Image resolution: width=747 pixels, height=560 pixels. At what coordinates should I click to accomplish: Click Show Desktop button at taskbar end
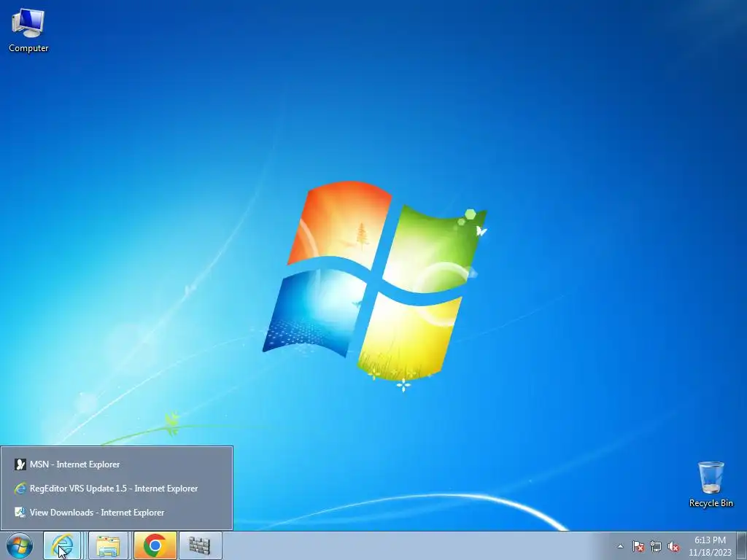click(x=742, y=545)
